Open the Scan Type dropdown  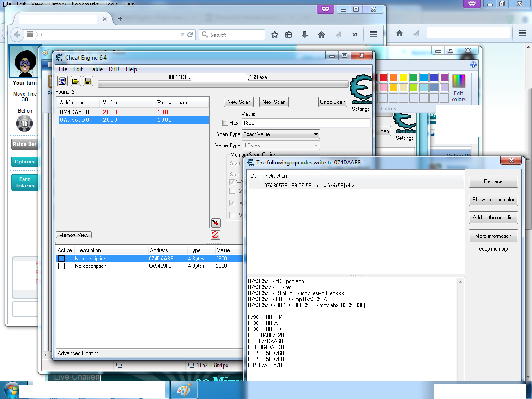coord(281,134)
